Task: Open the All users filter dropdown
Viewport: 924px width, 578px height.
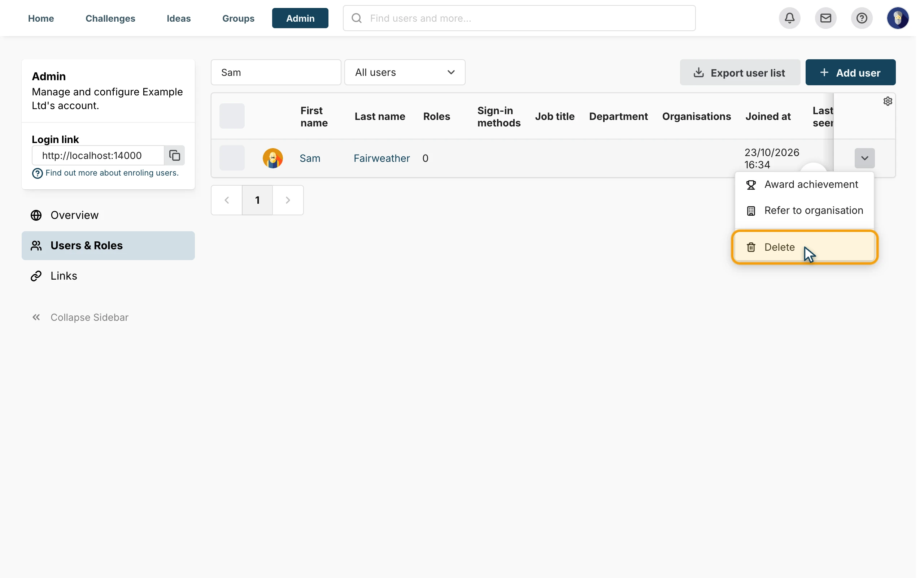Action: (x=405, y=72)
